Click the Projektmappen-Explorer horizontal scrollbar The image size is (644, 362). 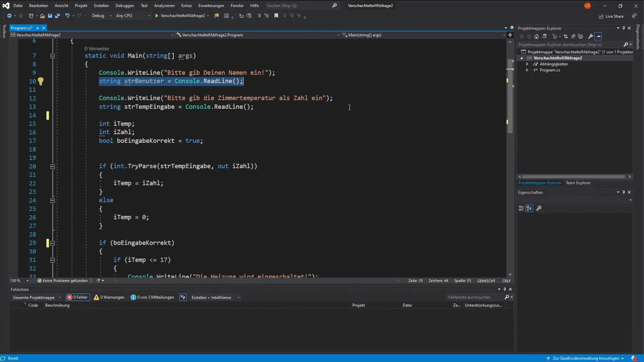[573, 177]
